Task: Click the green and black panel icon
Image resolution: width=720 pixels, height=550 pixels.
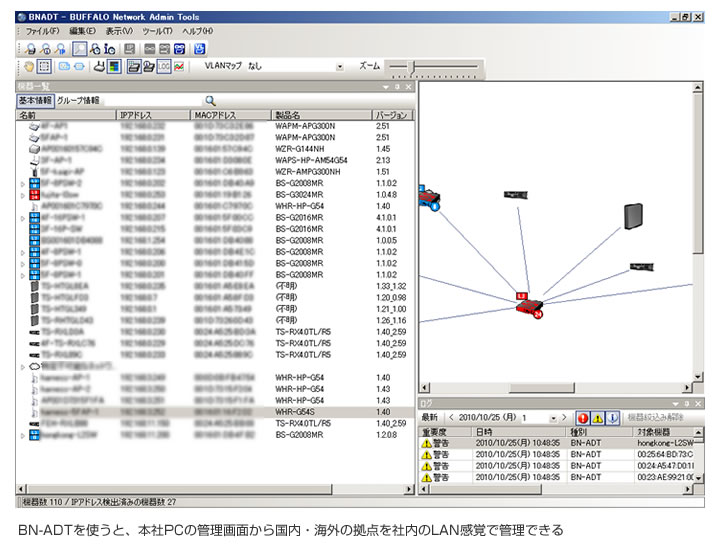Action: (x=114, y=67)
